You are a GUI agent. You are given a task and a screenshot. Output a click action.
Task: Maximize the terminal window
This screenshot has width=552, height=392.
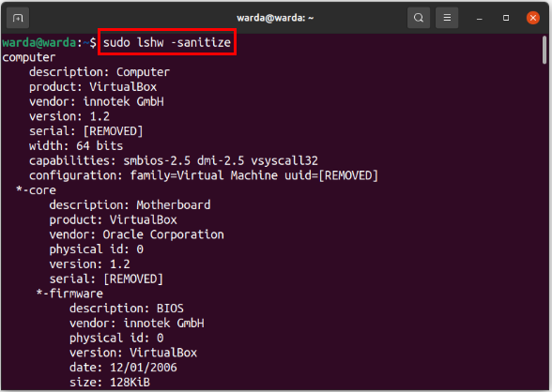point(506,18)
